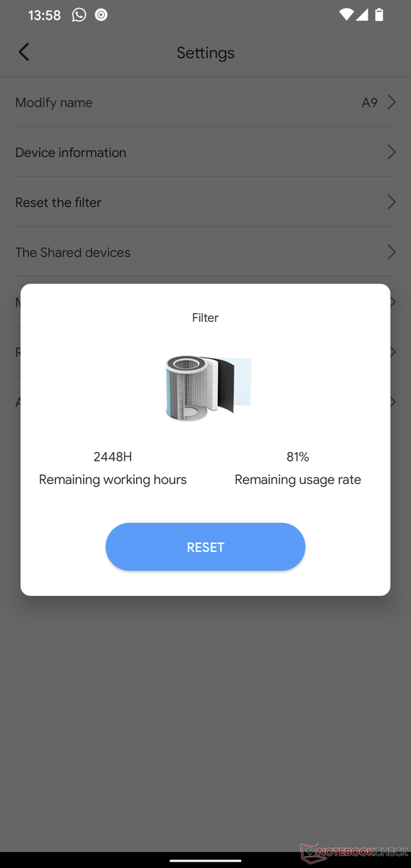Image resolution: width=411 pixels, height=868 pixels.
Task: Tap the Wi-Fi status icon
Action: tap(346, 14)
